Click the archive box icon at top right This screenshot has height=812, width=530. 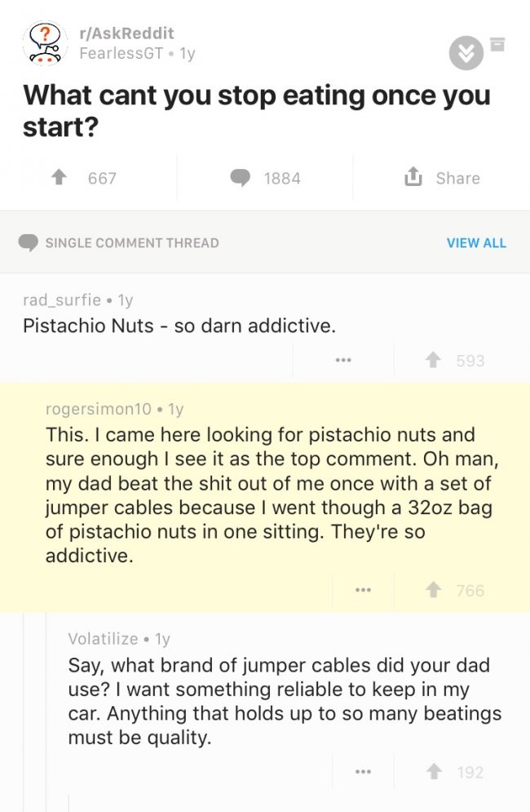tap(497, 45)
